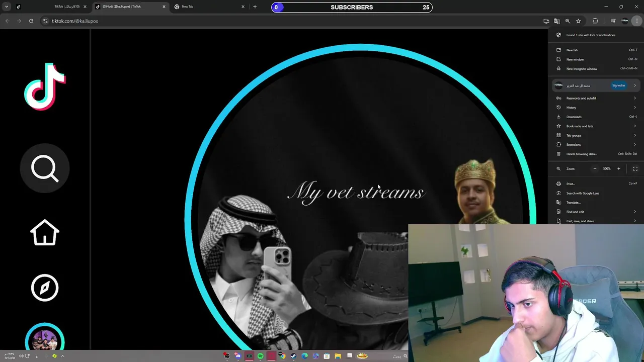Switch to the New Tab tab
The width and height of the screenshot is (644, 362).
pyautogui.click(x=209, y=7)
